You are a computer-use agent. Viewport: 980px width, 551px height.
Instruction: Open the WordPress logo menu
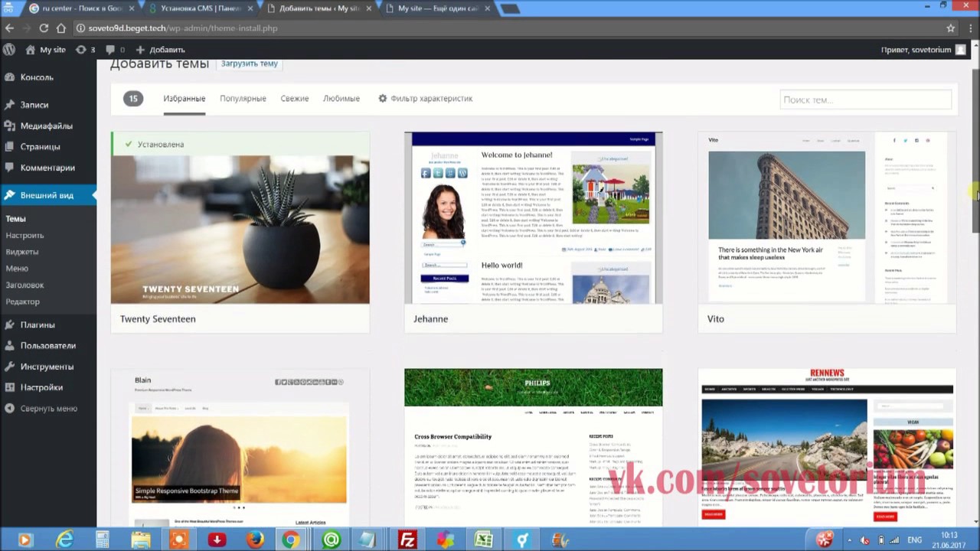[9, 50]
